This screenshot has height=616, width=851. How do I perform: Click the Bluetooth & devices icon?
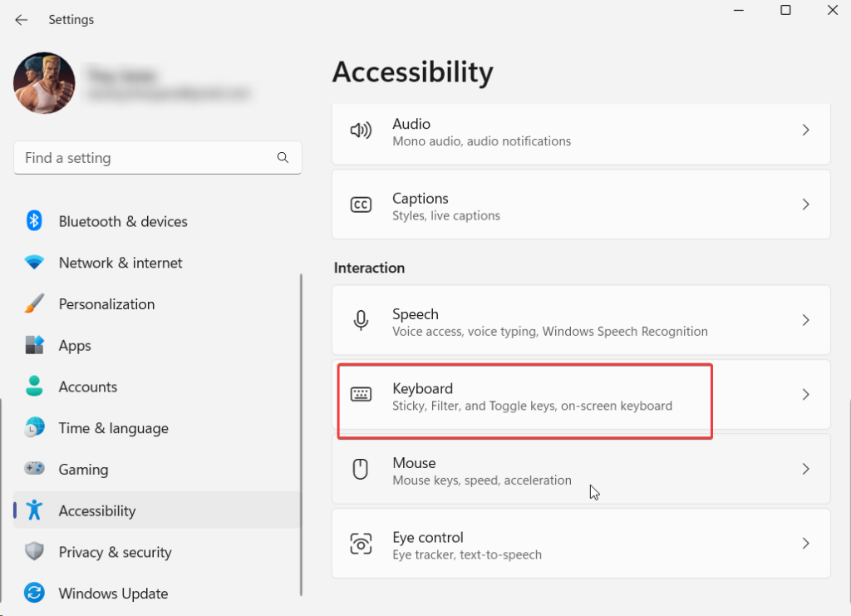click(34, 221)
